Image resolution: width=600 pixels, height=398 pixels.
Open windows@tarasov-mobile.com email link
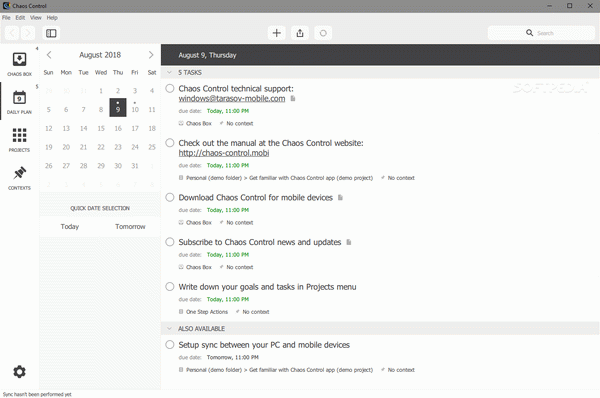point(232,99)
